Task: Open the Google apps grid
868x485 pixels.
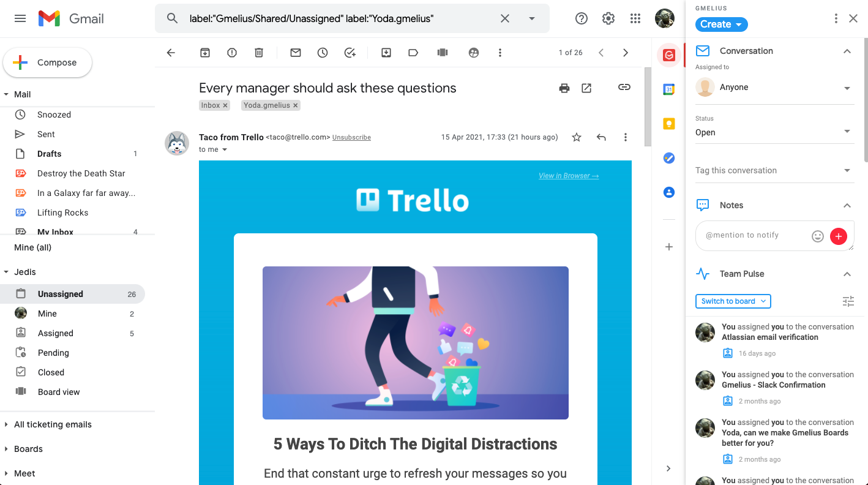Action: point(635,18)
